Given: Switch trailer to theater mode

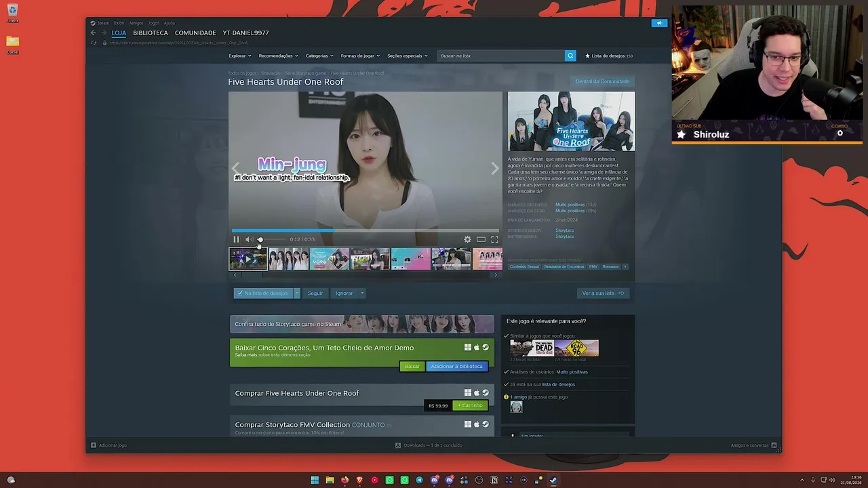Looking at the screenshot, I should 481,239.
